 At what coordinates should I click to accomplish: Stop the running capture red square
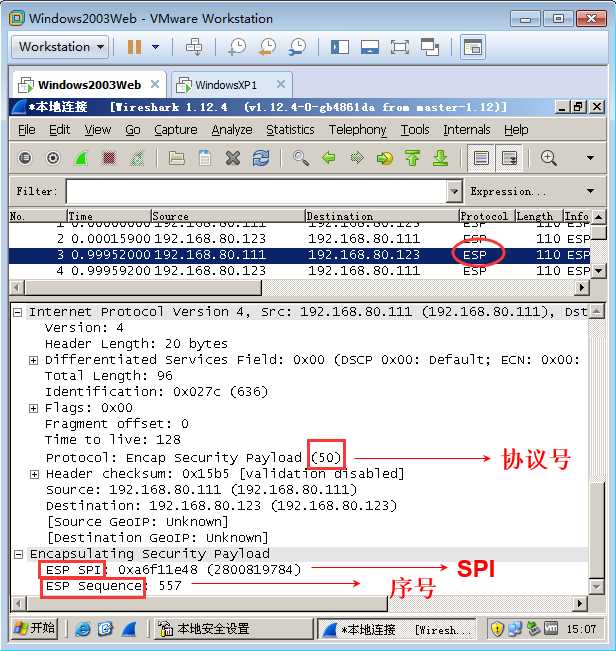point(109,158)
